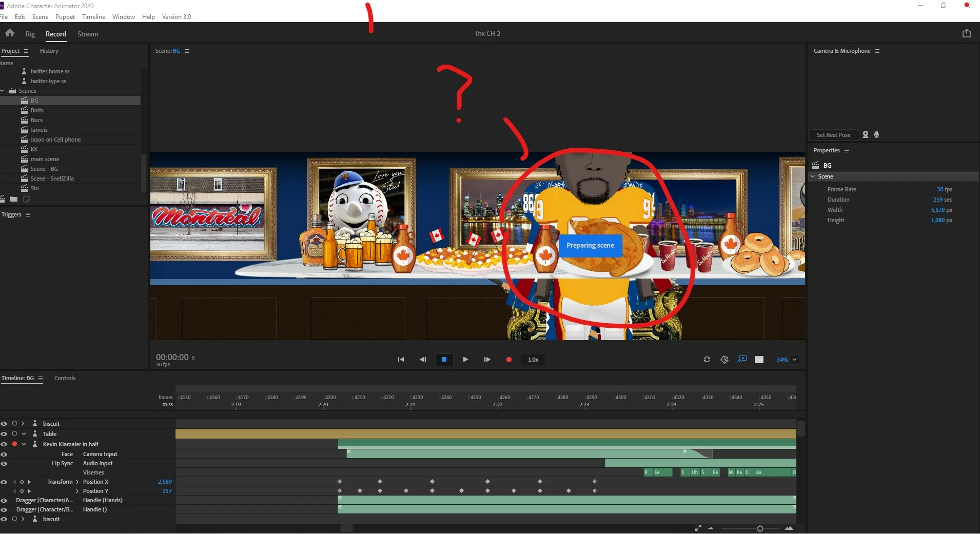Screen dimensions: 980x534
Task: Play the scene
Action: coord(465,360)
